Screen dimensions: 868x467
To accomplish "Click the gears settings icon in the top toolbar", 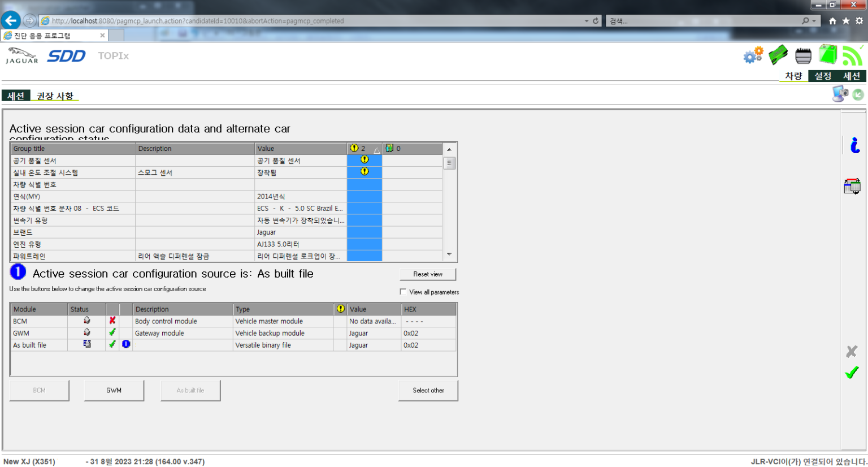I will tap(753, 55).
